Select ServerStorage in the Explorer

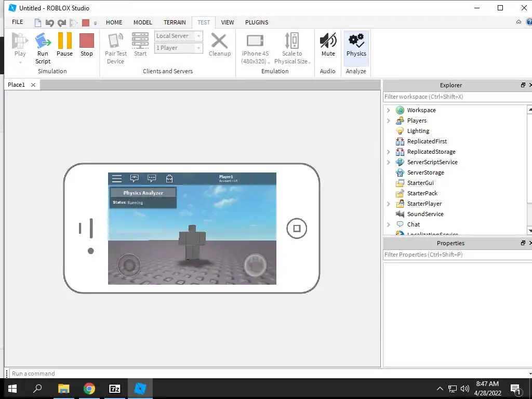click(425, 172)
